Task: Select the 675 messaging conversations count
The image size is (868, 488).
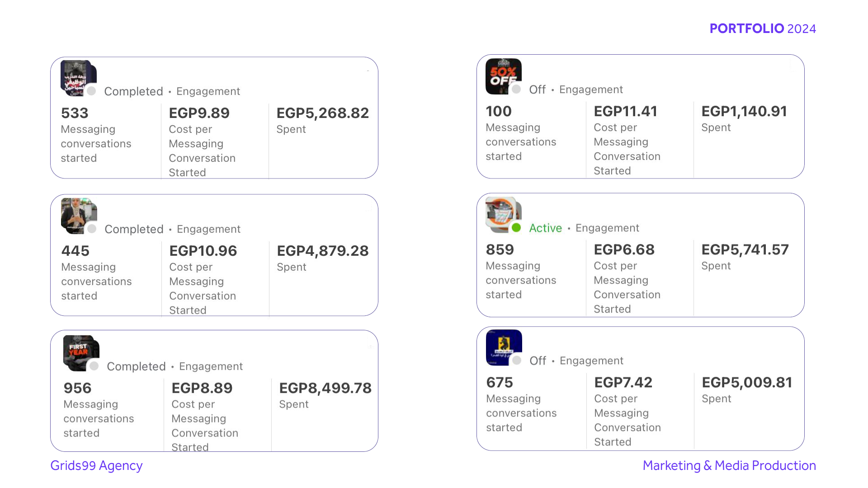Action: pyautogui.click(x=500, y=382)
